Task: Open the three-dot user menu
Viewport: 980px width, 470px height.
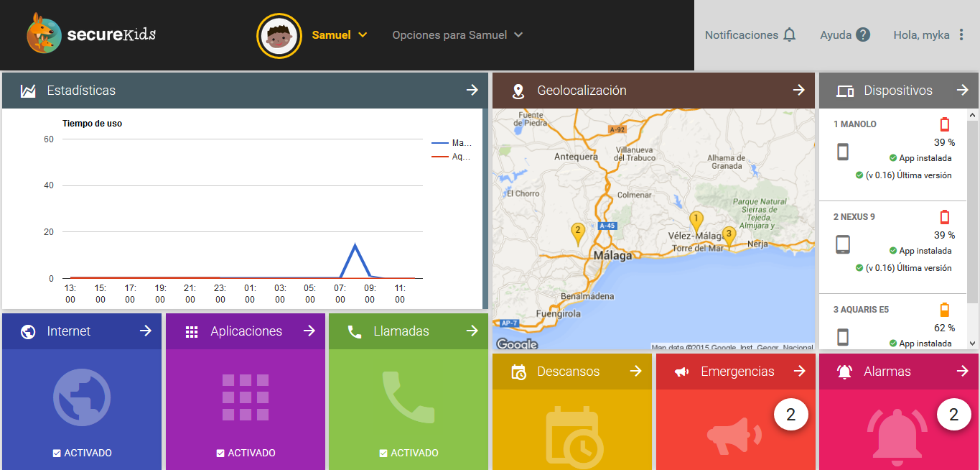Action: pyautogui.click(x=962, y=34)
